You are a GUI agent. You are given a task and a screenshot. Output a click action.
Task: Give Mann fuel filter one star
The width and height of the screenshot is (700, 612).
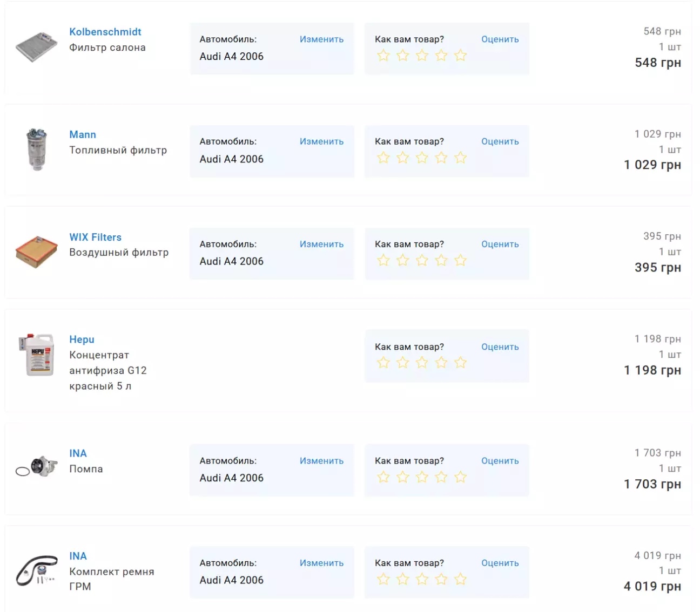pos(383,158)
